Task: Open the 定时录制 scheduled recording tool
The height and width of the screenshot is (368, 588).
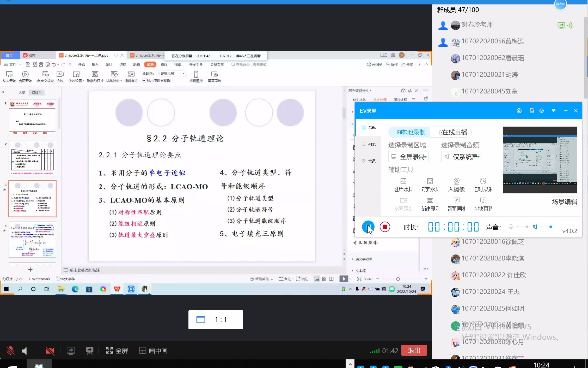Action: [x=483, y=185]
